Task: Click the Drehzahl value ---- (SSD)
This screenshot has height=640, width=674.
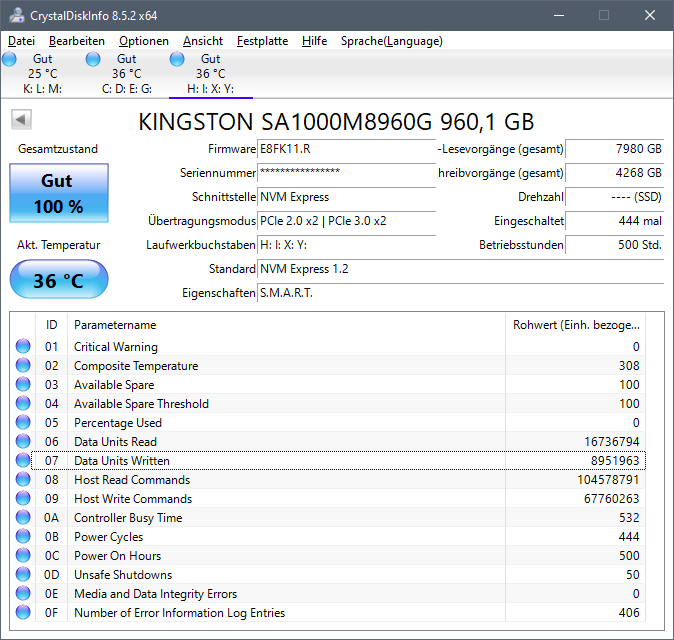Action: coord(615,197)
